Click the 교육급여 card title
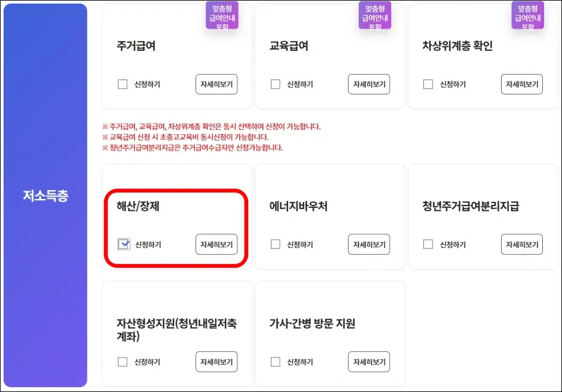Image resolution: width=562 pixels, height=392 pixels. [289, 46]
